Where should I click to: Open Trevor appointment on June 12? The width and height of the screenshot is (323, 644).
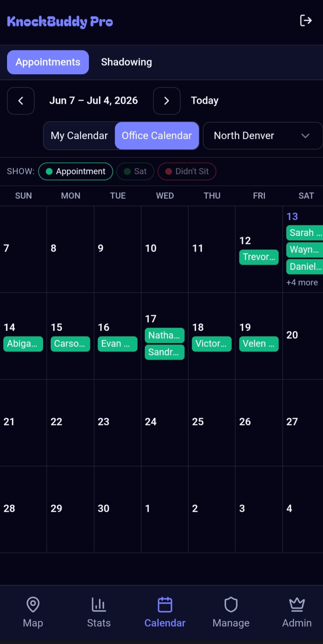tap(259, 257)
